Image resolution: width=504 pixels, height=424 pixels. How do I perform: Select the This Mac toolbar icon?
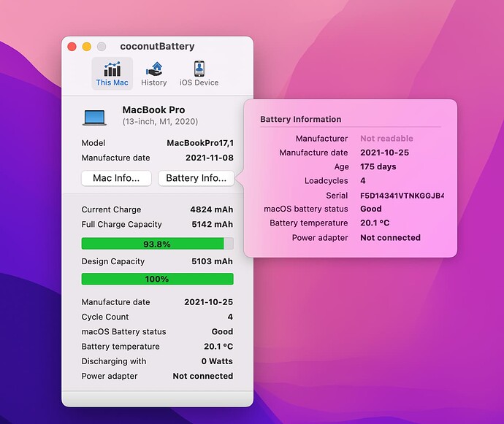pos(112,74)
